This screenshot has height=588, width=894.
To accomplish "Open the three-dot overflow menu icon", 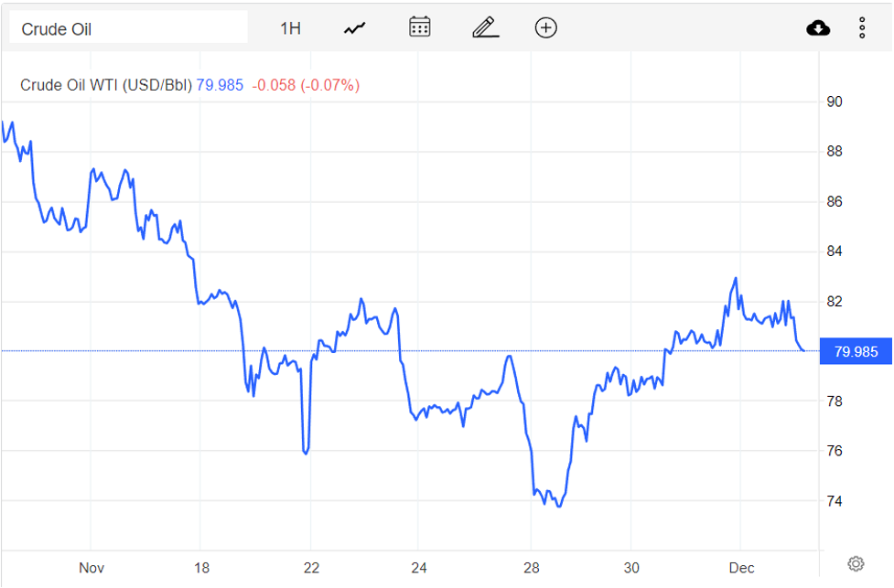I will click(862, 27).
